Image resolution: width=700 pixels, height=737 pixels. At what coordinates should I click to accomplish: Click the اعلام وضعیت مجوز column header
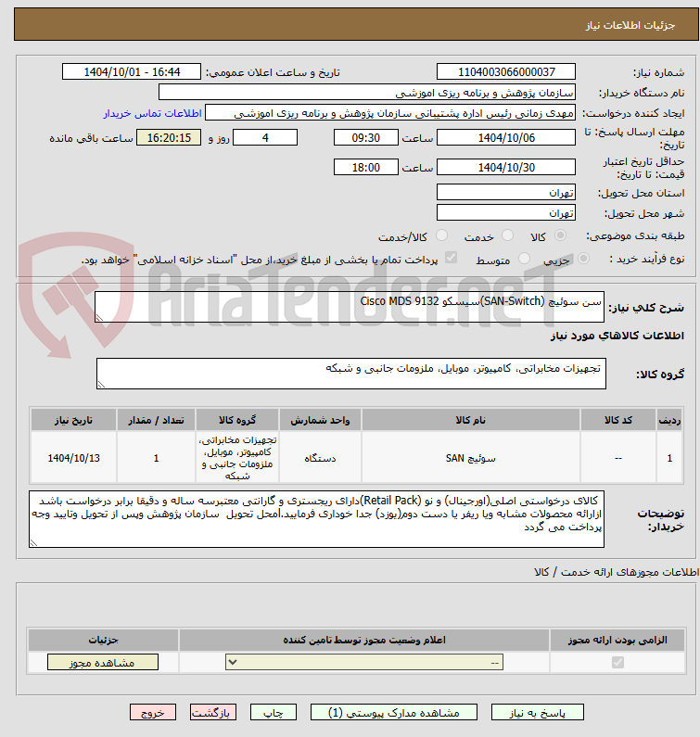coord(364,641)
